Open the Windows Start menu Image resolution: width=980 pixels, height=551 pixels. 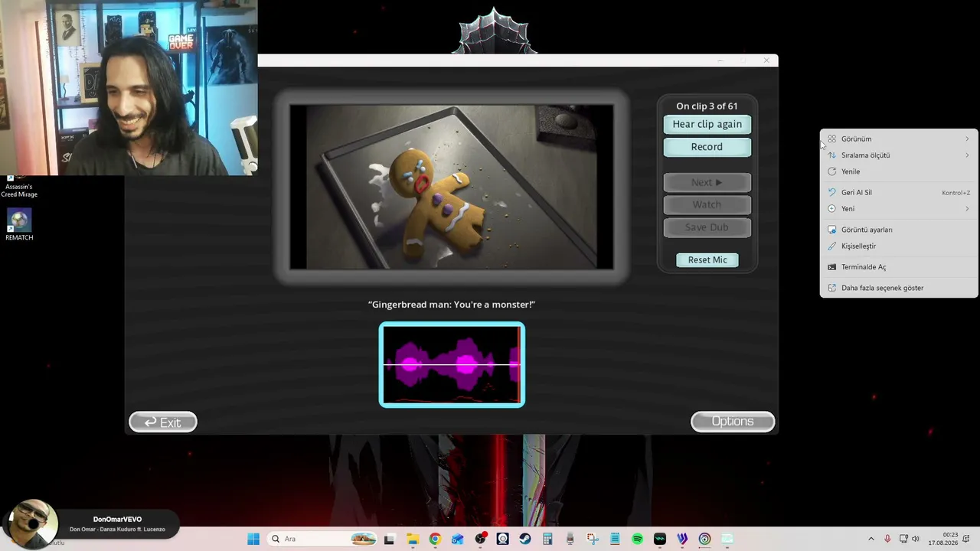(253, 539)
